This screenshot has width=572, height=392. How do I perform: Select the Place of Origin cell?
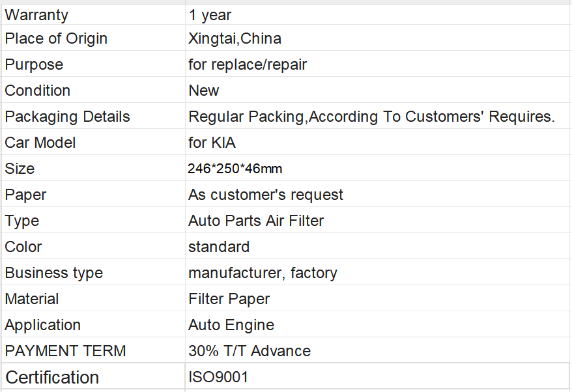(93, 38)
